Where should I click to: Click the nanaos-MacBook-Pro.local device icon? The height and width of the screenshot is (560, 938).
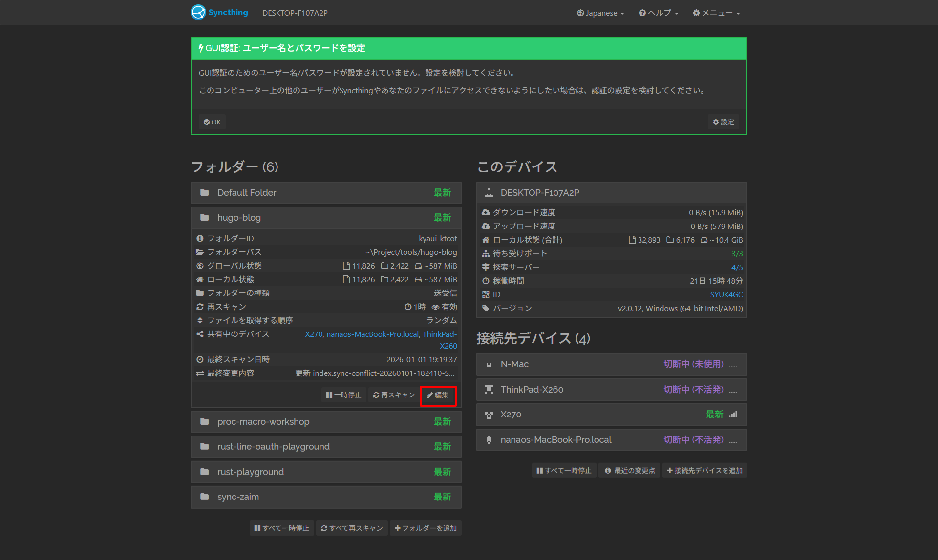tap(489, 440)
